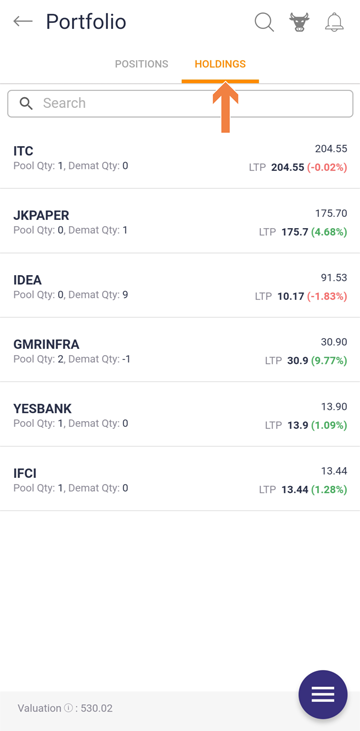Open GMRINFRA holding details

[180, 350]
